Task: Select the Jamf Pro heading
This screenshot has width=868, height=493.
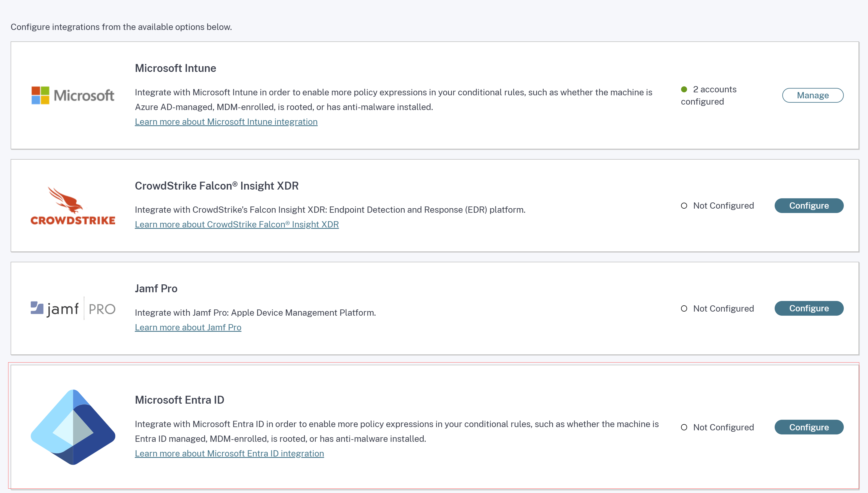Action: [156, 288]
